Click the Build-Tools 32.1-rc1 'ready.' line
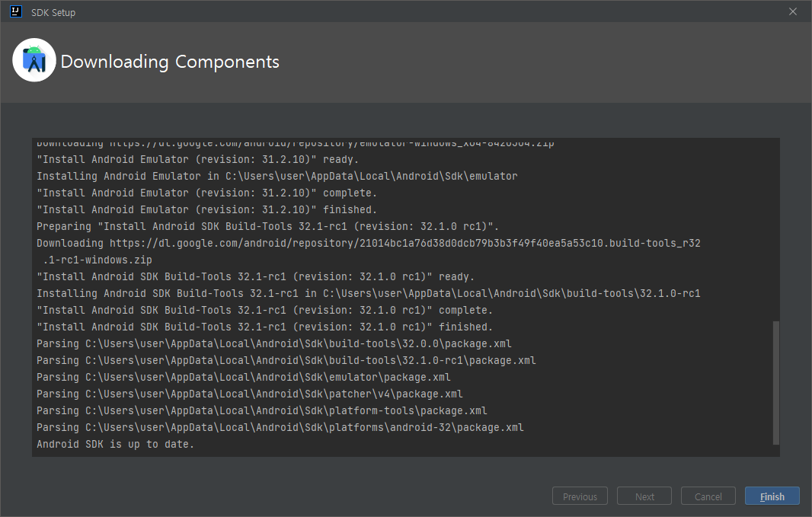The width and height of the screenshot is (812, 517). [x=255, y=276]
